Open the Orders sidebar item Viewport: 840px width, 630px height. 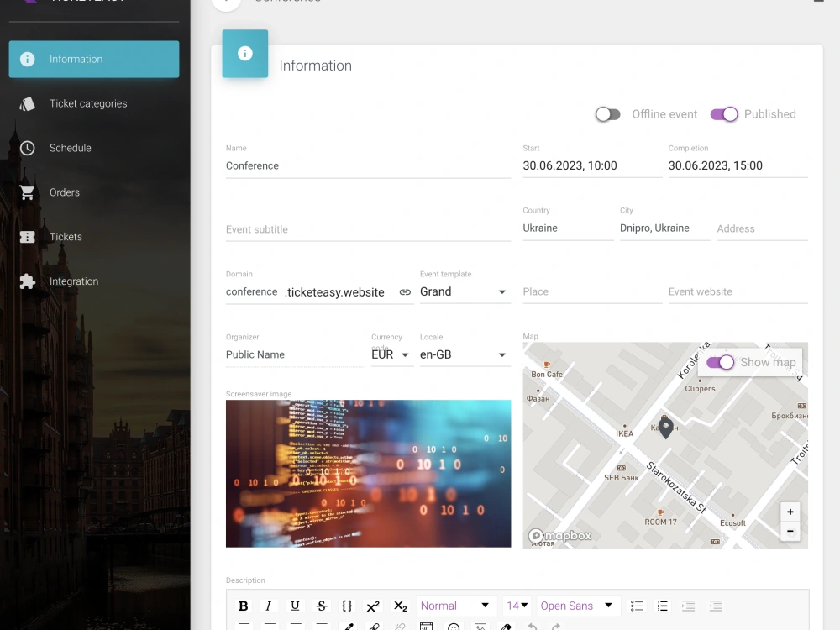tap(94, 192)
